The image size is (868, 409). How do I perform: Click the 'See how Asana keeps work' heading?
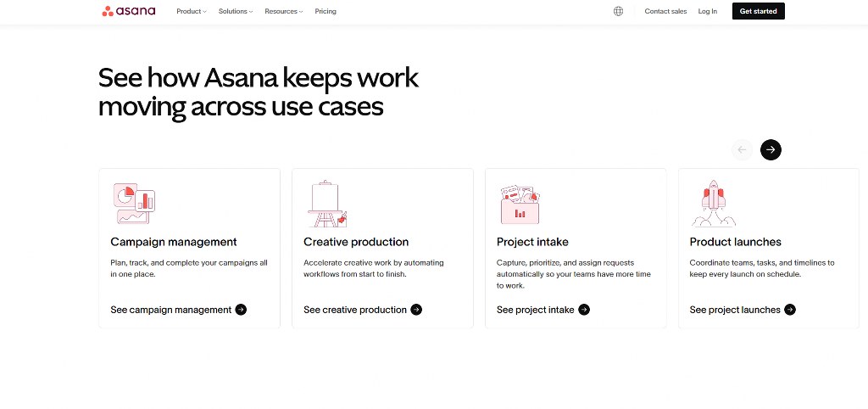(258, 92)
